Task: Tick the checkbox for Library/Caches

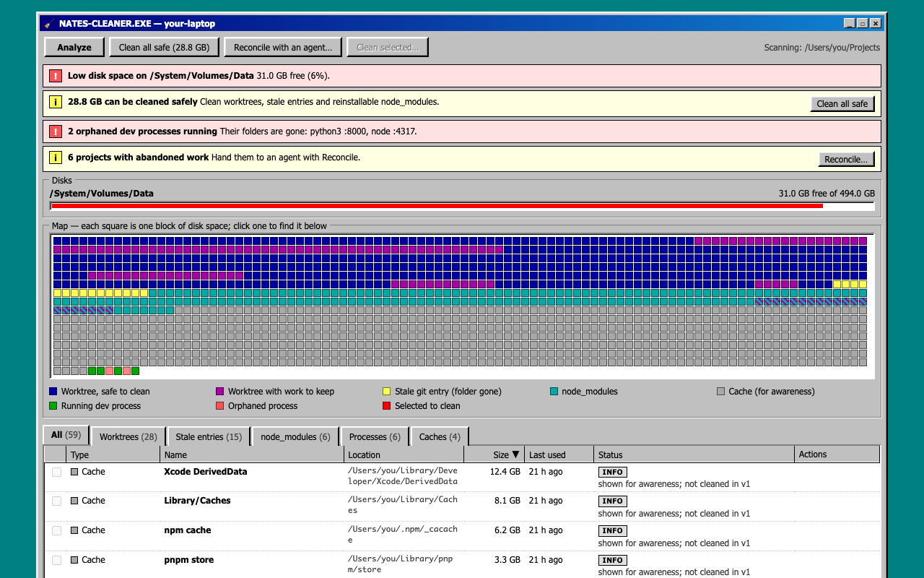Action: click(57, 501)
